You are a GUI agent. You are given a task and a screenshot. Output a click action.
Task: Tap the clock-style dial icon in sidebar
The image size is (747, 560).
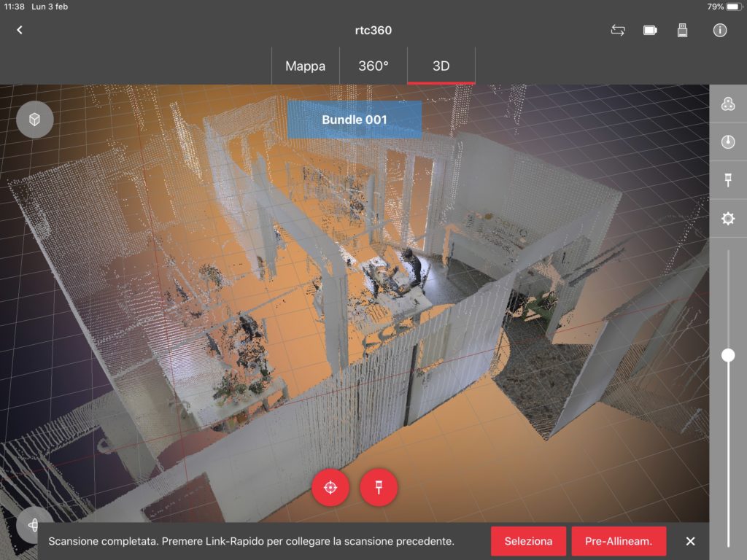click(x=728, y=142)
